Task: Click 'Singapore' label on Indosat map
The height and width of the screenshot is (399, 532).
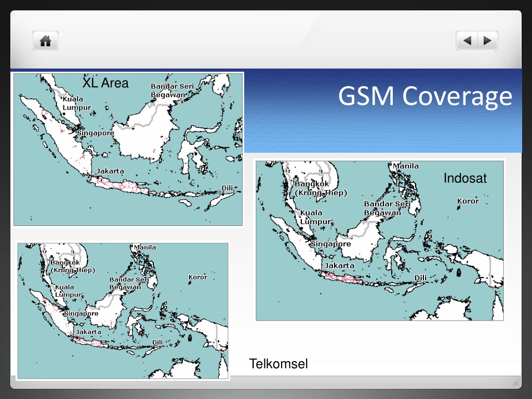Action: pos(331,244)
